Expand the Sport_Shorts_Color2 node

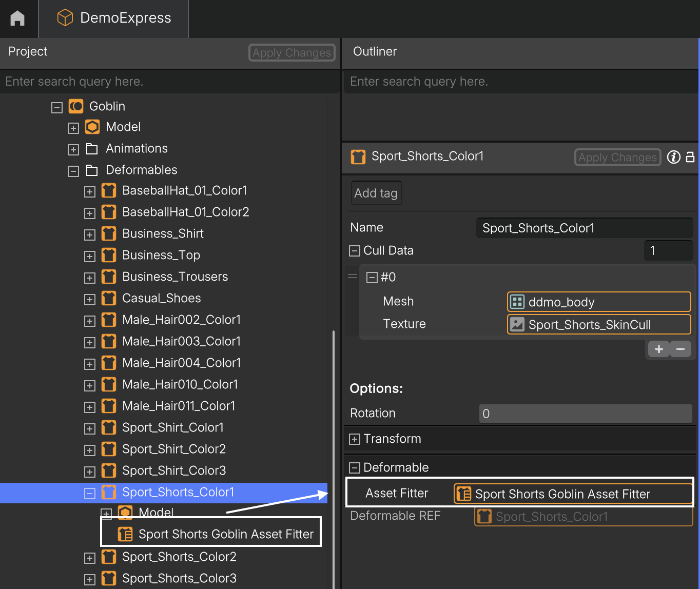90,558
